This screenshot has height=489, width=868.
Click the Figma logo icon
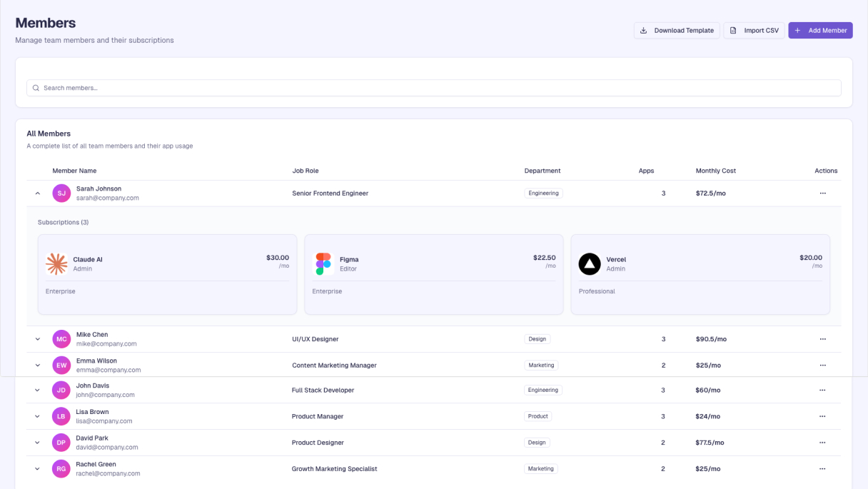pos(323,264)
